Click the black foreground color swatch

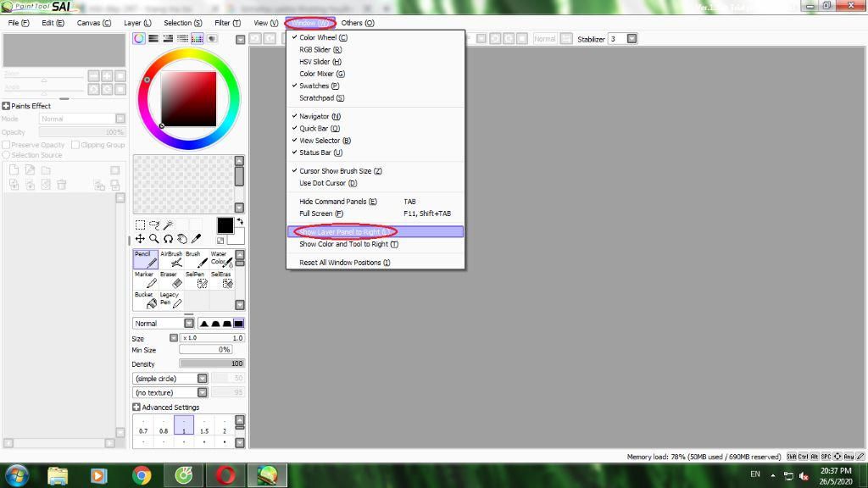tap(225, 225)
